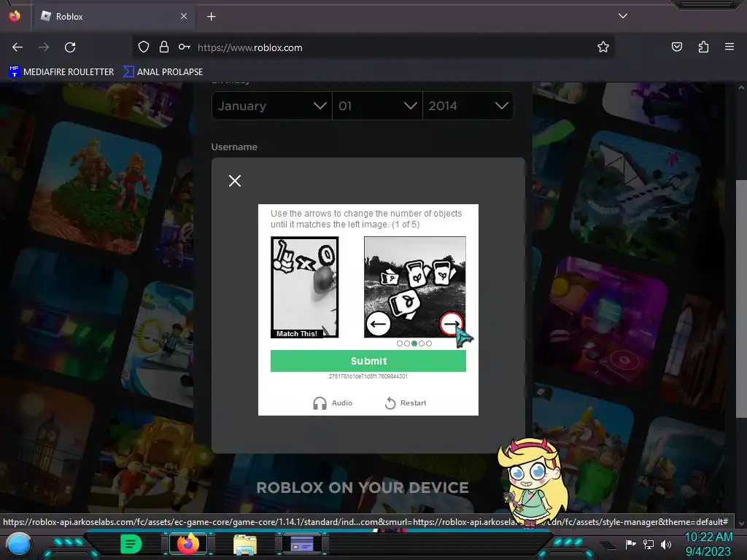Close the captcha dialog with X

pos(235,181)
